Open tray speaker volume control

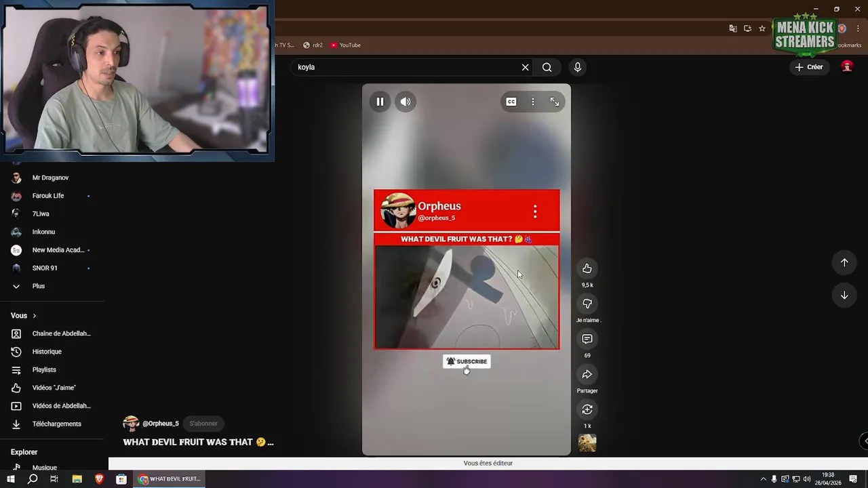tap(806, 479)
